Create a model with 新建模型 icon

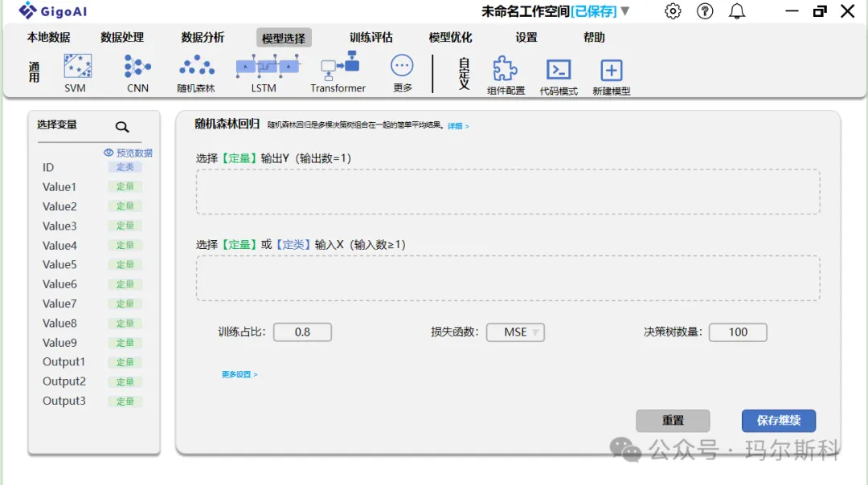[x=611, y=70]
